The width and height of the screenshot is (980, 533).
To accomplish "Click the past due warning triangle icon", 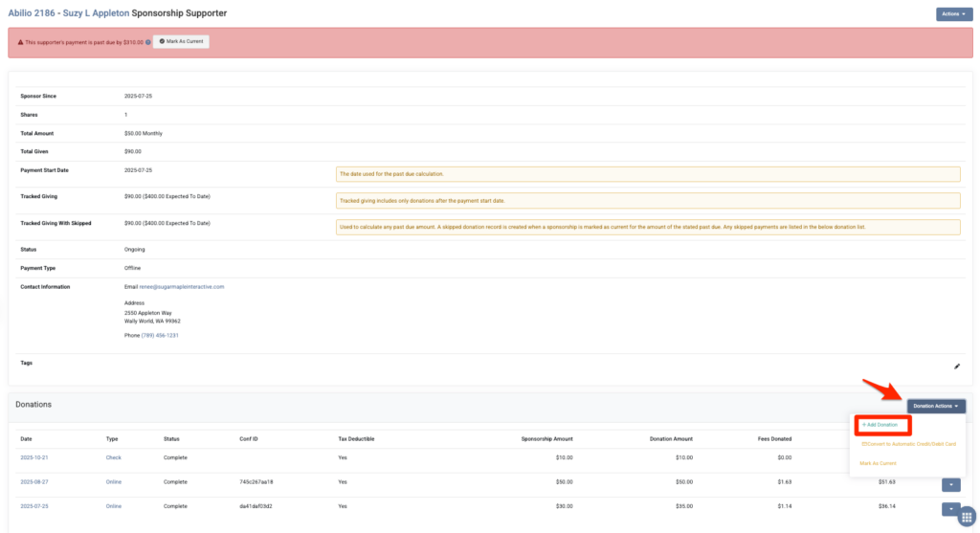I will (x=21, y=42).
